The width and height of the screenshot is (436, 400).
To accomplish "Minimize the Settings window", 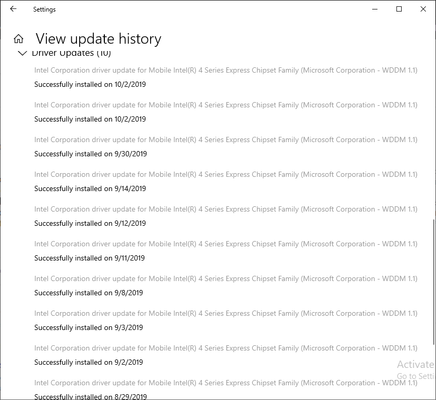I will tap(375, 9).
